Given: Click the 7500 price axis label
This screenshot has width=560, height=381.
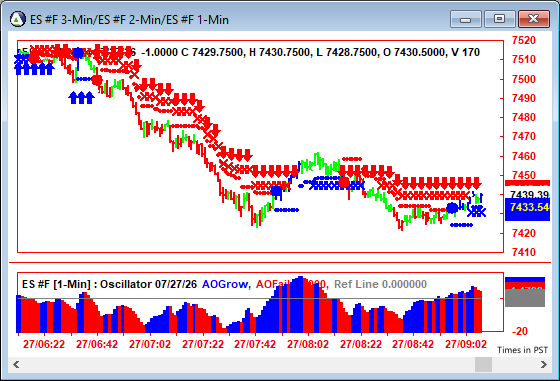Looking at the screenshot, I should 524,79.
